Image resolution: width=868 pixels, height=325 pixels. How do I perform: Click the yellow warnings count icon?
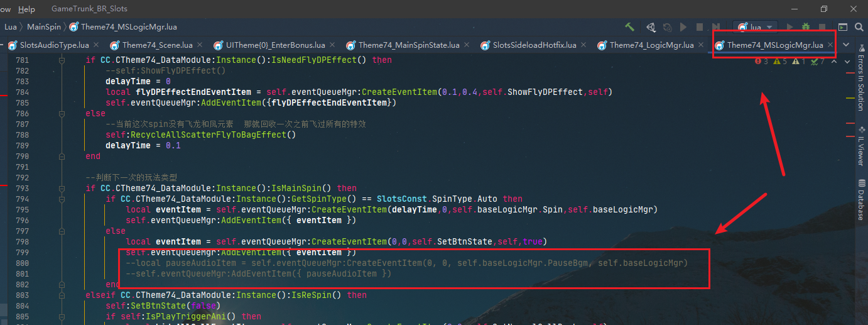click(777, 61)
